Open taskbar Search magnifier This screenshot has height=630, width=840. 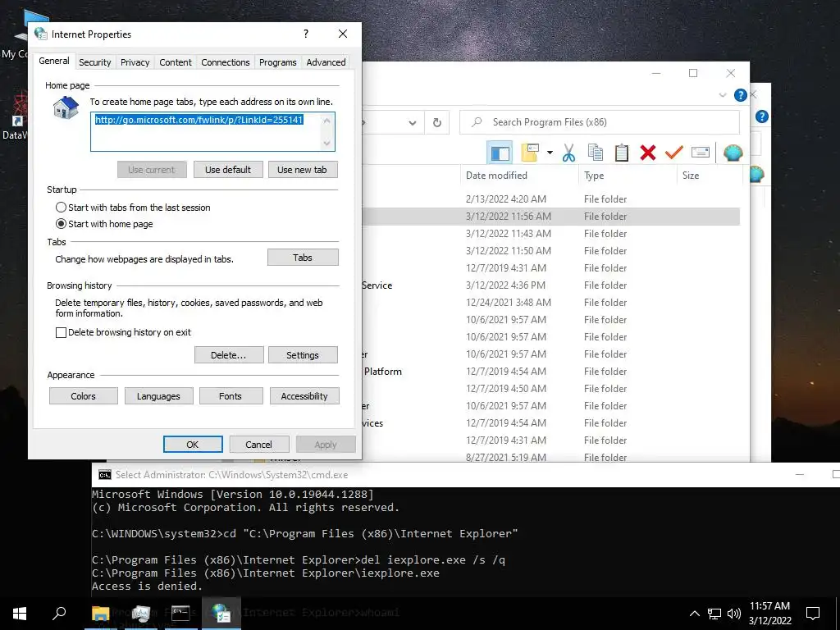[59, 614]
